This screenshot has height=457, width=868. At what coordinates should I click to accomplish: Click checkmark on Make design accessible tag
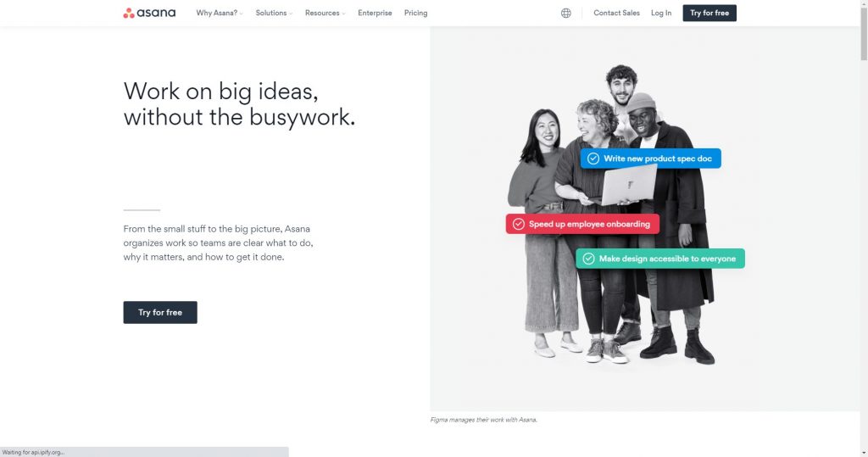click(588, 259)
